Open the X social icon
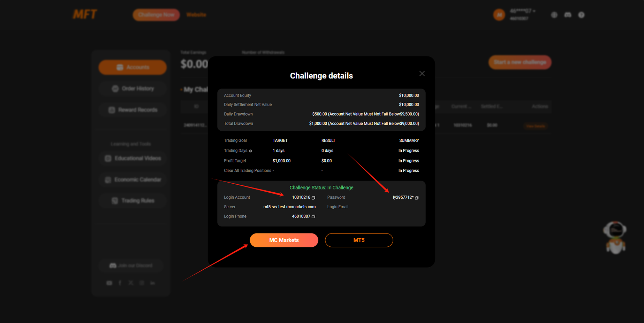Screen dimensions: 644x323 coord(131,283)
